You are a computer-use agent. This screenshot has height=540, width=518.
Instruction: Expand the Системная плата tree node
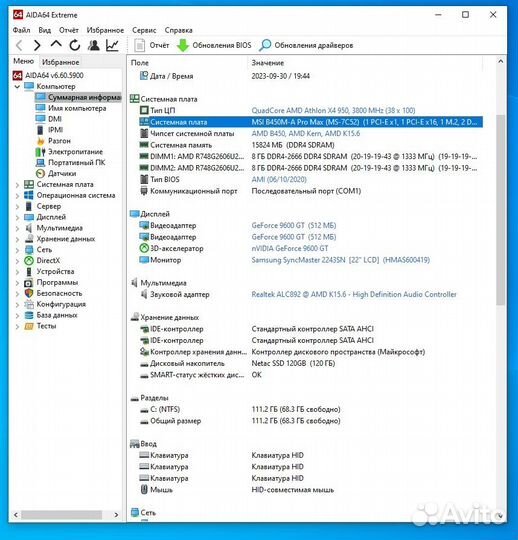click(x=17, y=185)
